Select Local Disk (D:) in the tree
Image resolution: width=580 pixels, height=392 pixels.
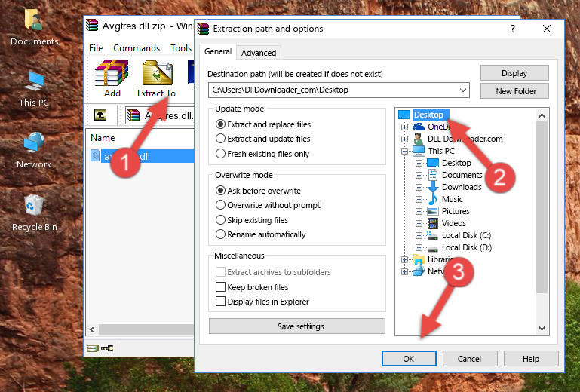click(x=467, y=247)
